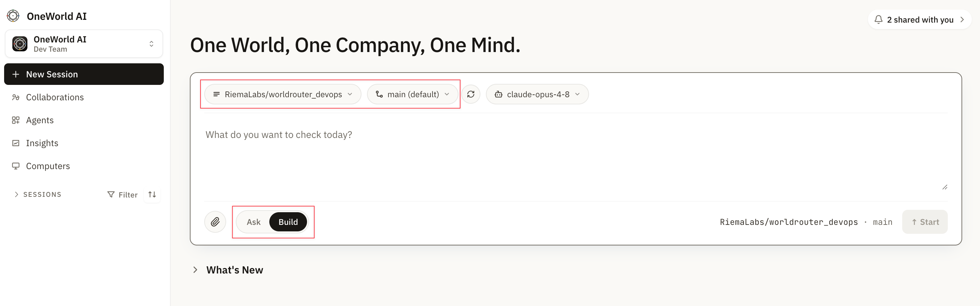Switch to Build mode
The width and height of the screenshot is (980, 306).
(x=288, y=222)
